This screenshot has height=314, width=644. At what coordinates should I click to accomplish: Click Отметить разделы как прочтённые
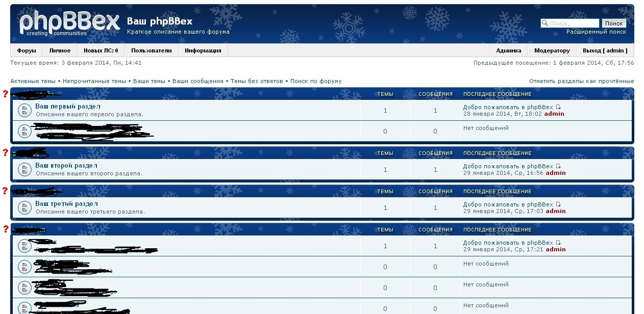point(581,81)
